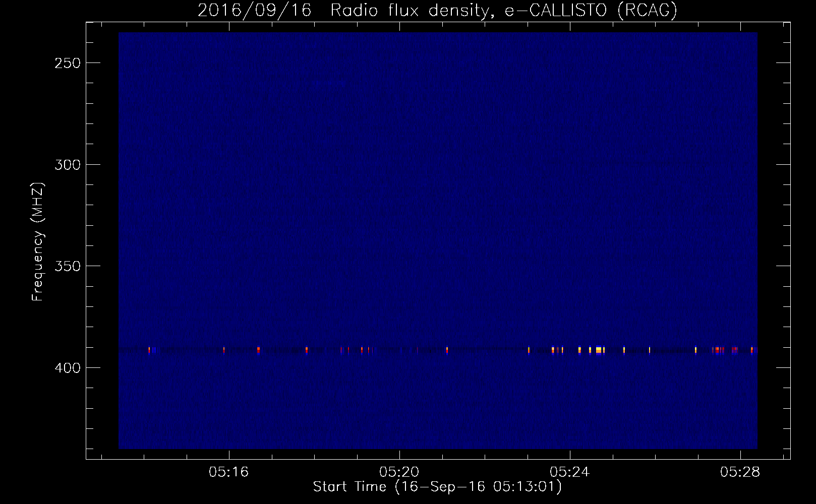Click the 300 frequency tick label
This screenshot has height=504, width=816.
pos(68,165)
